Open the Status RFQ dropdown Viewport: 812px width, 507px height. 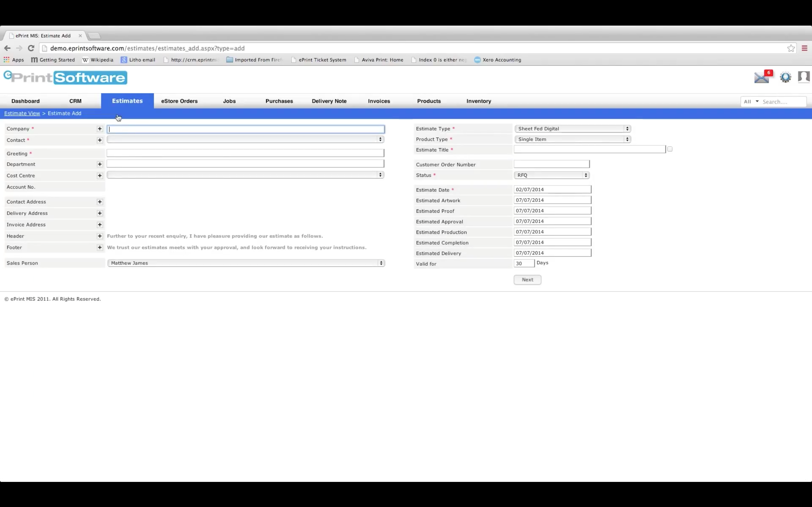pos(551,175)
